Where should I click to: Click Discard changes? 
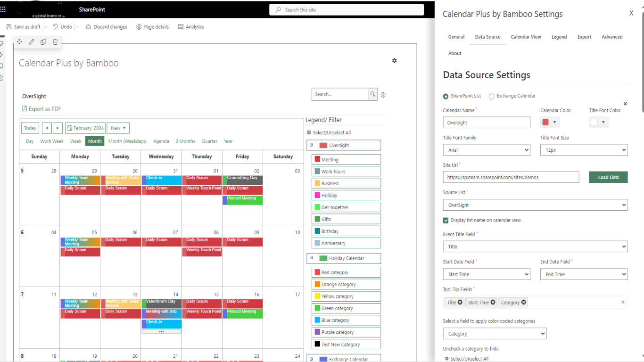click(x=106, y=27)
